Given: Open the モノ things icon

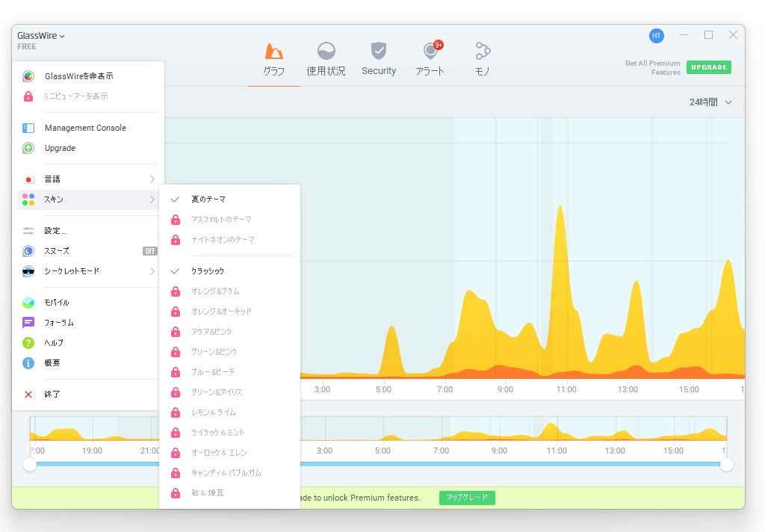Looking at the screenshot, I should coord(483,51).
